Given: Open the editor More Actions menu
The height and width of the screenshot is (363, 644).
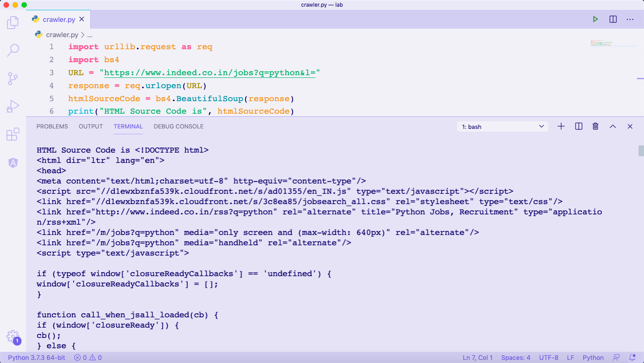Looking at the screenshot, I should click(630, 19).
